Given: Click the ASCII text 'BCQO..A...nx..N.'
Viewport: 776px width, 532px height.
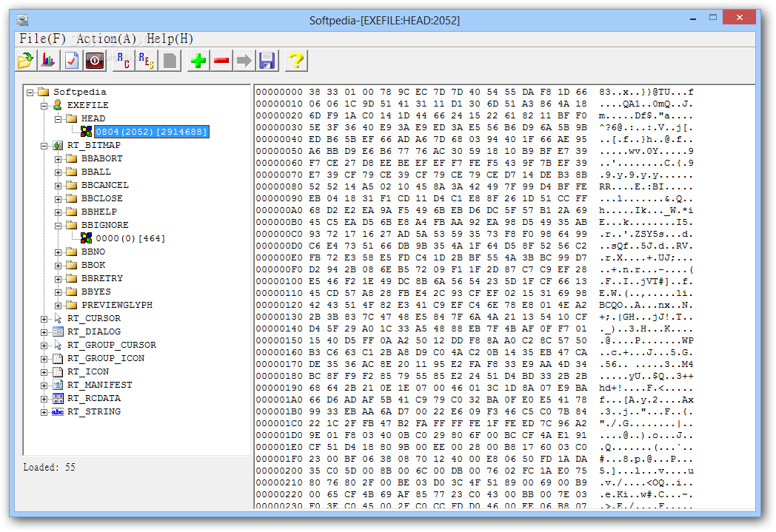Looking at the screenshot, I should tap(646, 305).
